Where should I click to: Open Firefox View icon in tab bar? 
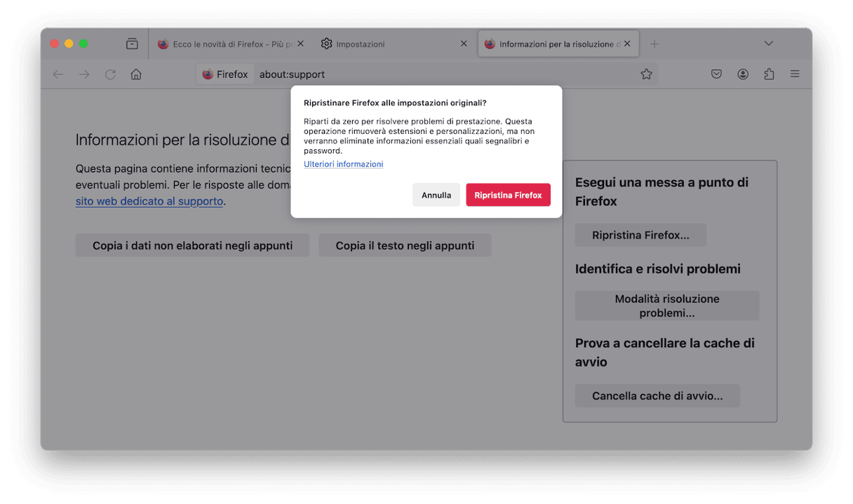pos(132,43)
